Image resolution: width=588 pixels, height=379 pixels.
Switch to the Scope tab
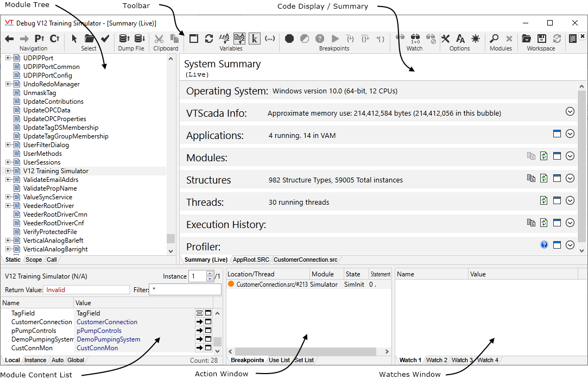coord(34,260)
